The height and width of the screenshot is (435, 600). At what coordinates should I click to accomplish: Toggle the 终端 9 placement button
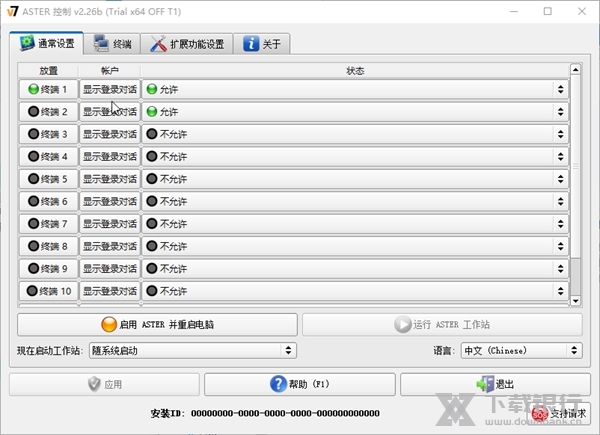48,269
